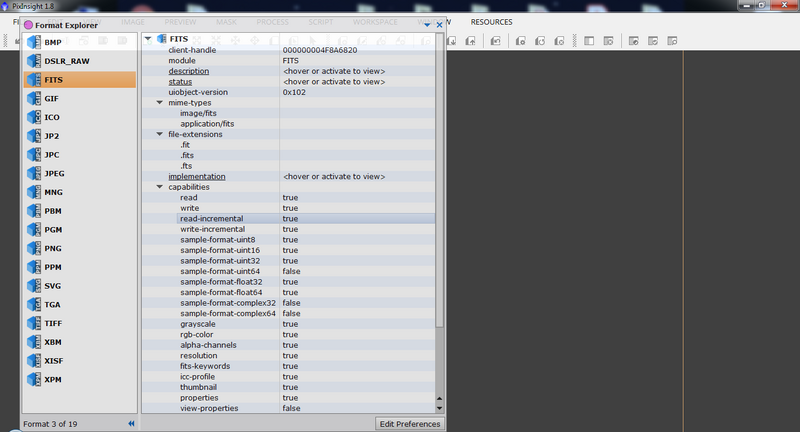Select the client-handle row

pyautogui.click(x=289, y=50)
